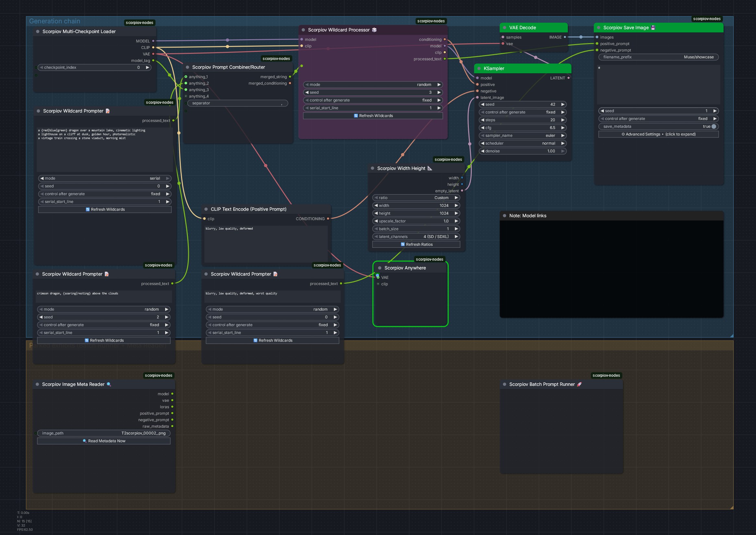Click the separator field in Prompt Combiner
The image size is (756, 535).
238,103
